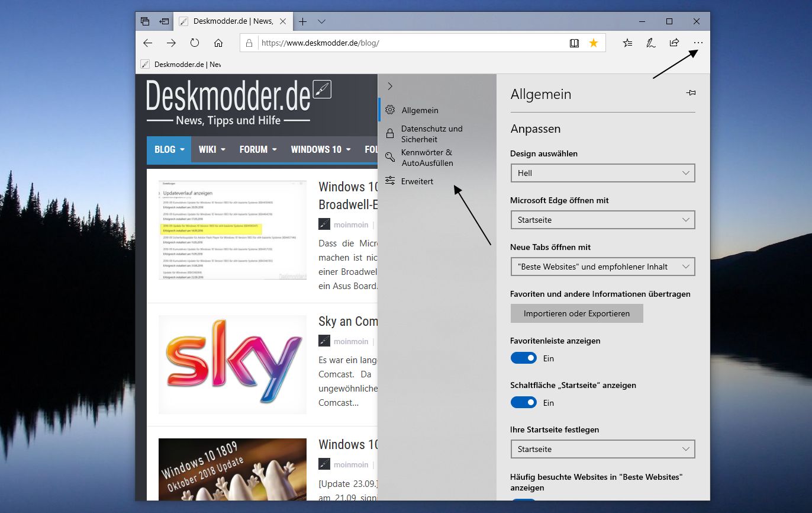This screenshot has width=812, height=513.
Task: Open Microsoft Edge öffnen mit dropdown
Action: pyautogui.click(x=602, y=220)
